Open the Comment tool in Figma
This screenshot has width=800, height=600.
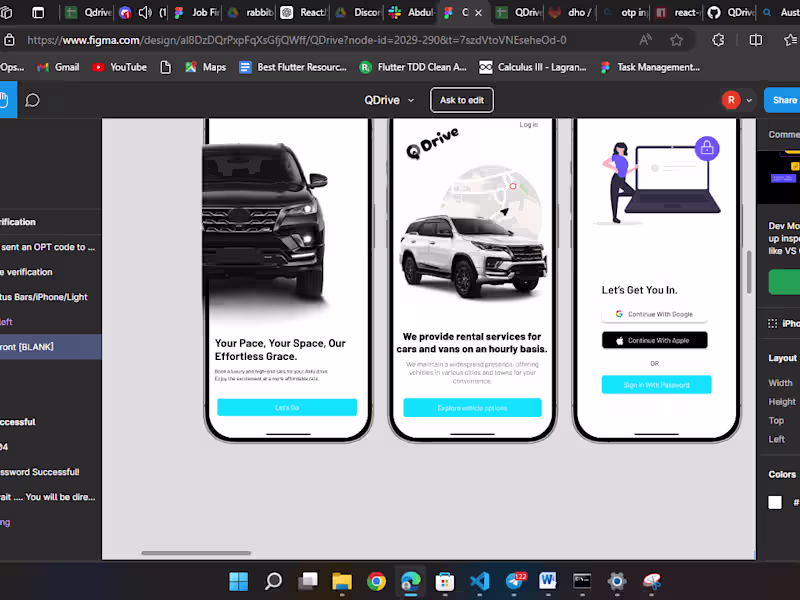(30, 100)
